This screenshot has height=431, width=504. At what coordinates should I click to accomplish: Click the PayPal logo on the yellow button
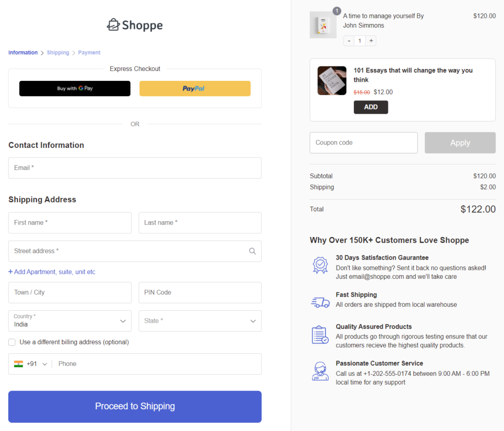[x=195, y=88]
